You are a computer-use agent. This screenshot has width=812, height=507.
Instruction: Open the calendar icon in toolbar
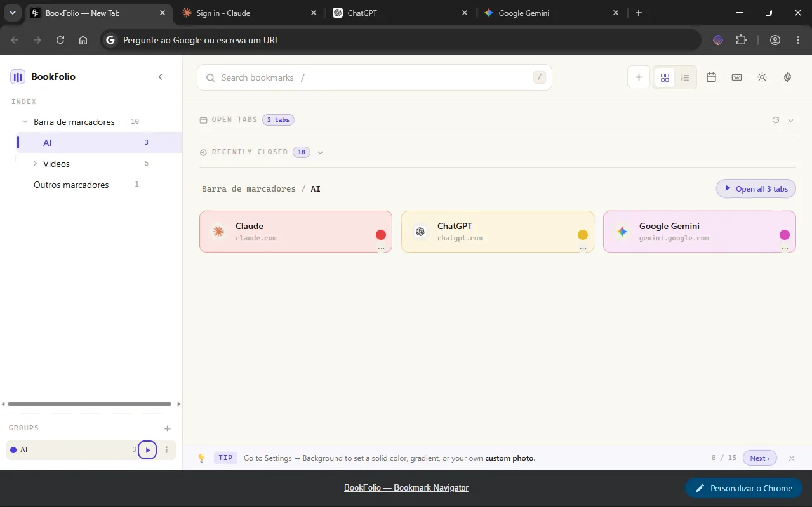[x=711, y=77]
